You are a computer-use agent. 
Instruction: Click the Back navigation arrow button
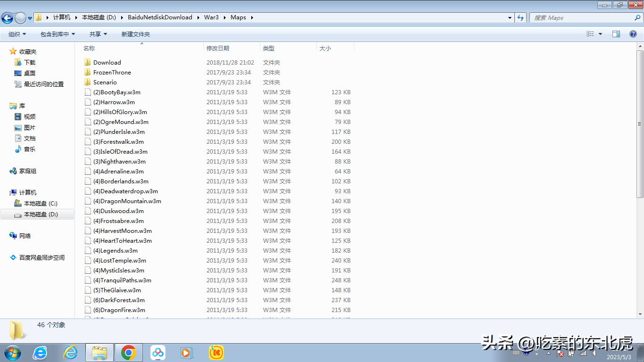(x=8, y=18)
